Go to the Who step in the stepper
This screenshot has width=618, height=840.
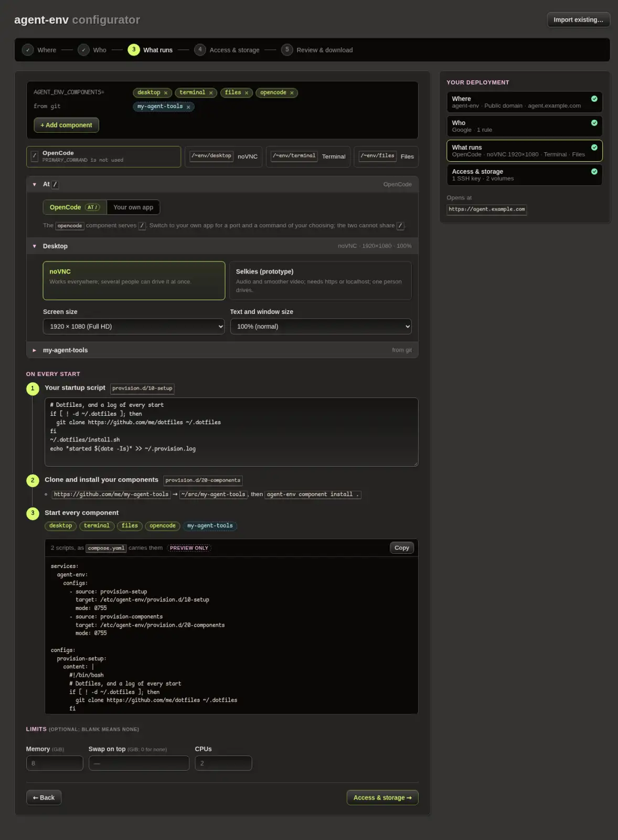(92, 50)
